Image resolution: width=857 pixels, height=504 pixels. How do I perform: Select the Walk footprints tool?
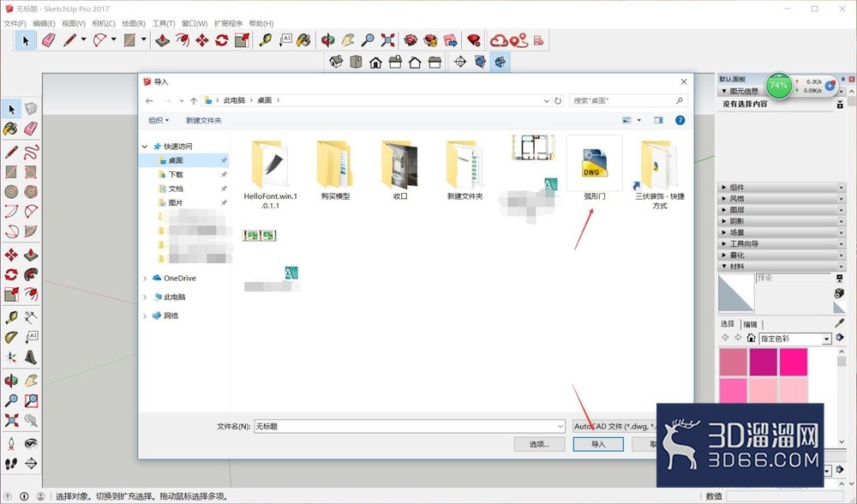(11, 464)
